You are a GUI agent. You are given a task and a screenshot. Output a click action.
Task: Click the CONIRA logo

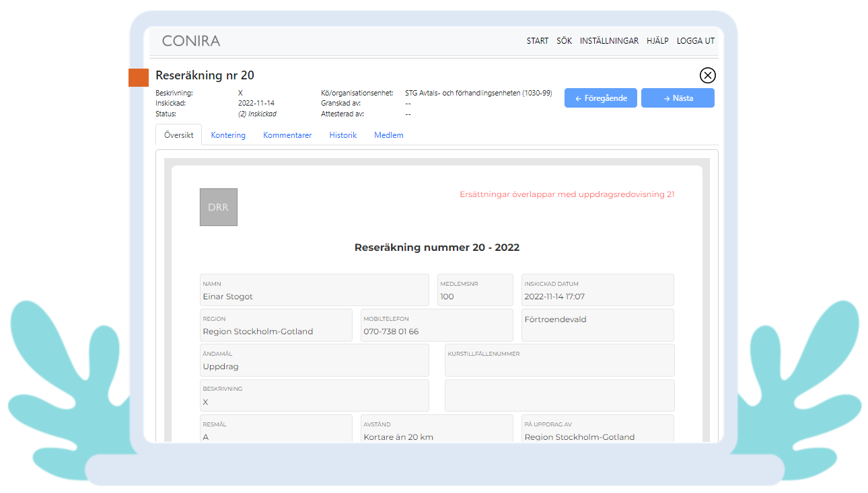coord(191,41)
